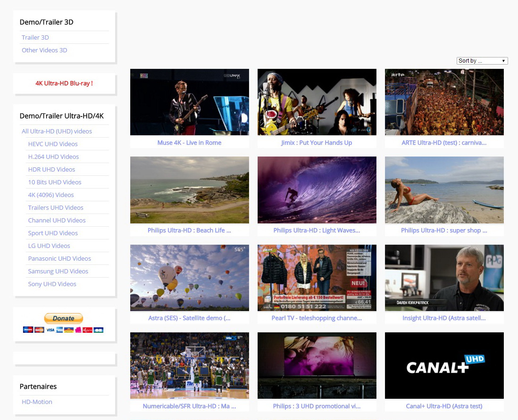Open the Muse 4K concert thumbnail
Screen dimensions: 518x420
(190, 102)
